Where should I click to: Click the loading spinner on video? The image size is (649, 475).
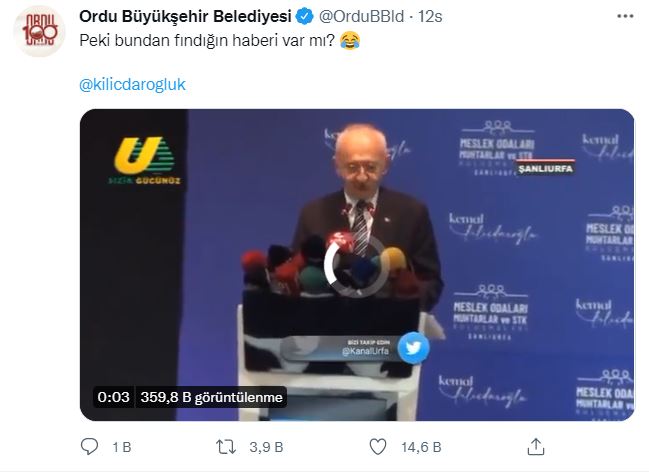pos(356,266)
